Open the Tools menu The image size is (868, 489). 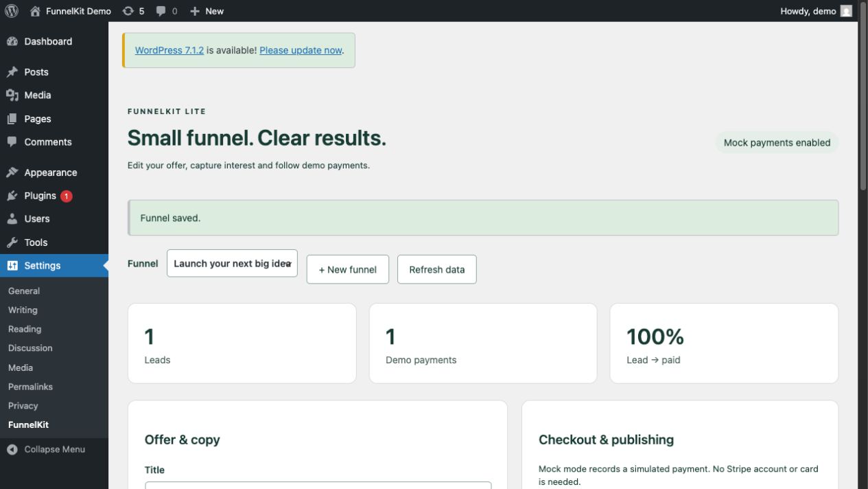coord(54,242)
